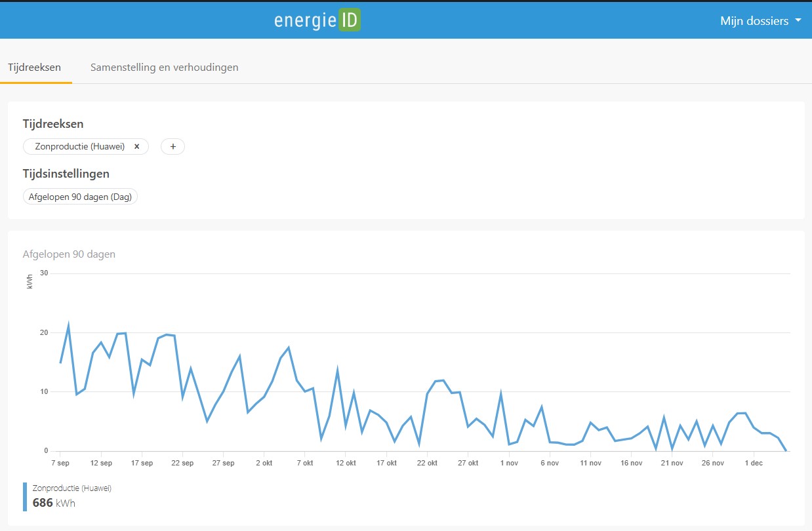Add a new time series with plus button

click(173, 147)
